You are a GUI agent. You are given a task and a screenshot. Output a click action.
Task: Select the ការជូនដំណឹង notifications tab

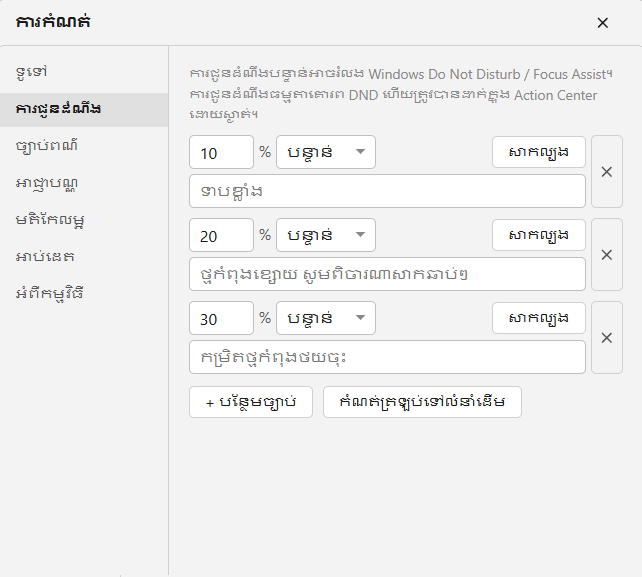click(x=84, y=109)
